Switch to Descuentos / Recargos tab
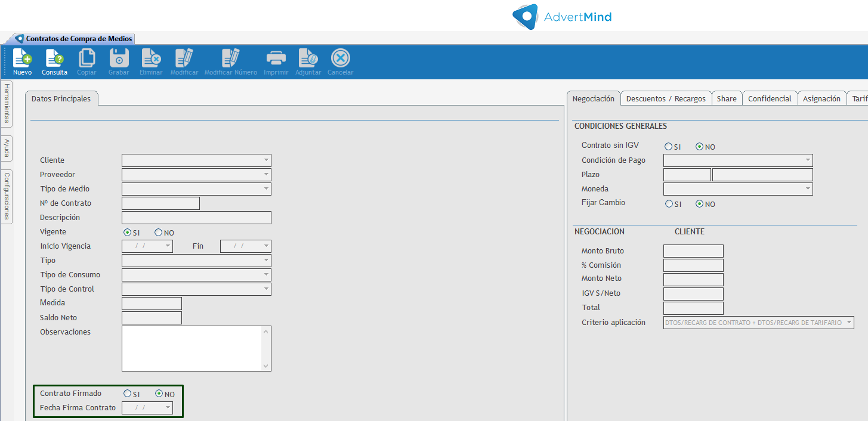The height and width of the screenshot is (421, 868). [666, 99]
